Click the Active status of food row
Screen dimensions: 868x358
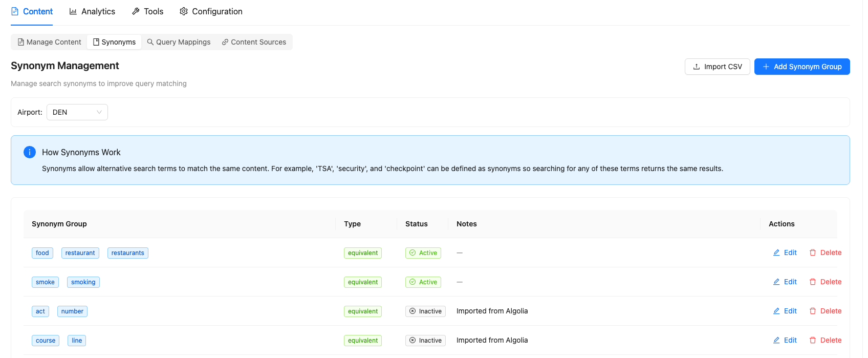423,253
